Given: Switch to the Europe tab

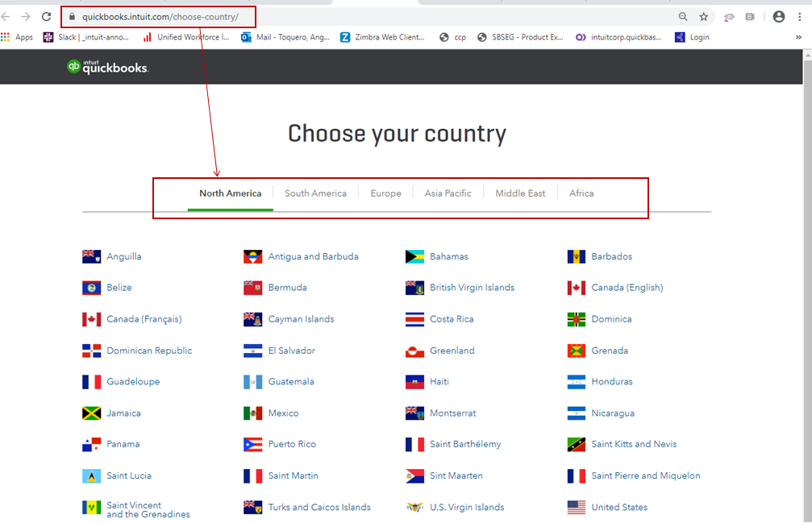Looking at the screenshot, I should [385, 193].
